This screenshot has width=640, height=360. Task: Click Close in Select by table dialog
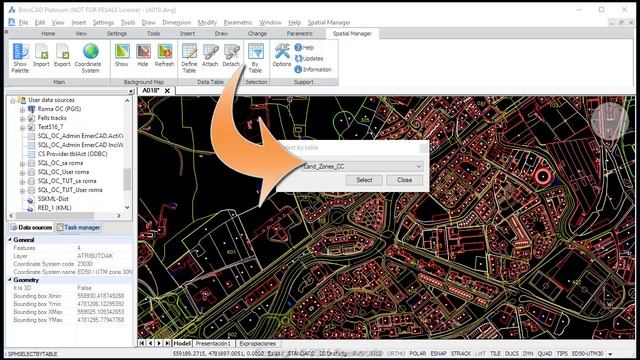point(404,180)
